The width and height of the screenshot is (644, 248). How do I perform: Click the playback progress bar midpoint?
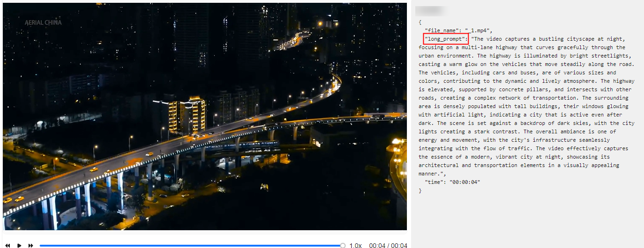pyautogui.click(x=191, y=245)
